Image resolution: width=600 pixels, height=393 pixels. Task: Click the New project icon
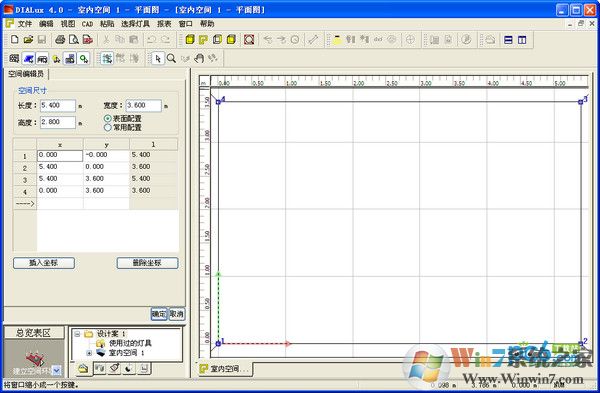15,39
